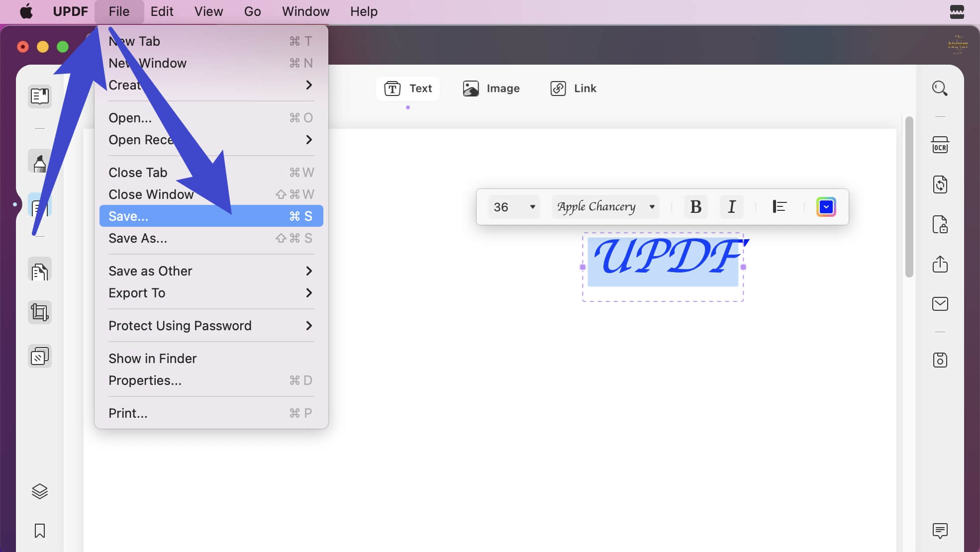Open the Convert PDF icon

pos(940,184)
